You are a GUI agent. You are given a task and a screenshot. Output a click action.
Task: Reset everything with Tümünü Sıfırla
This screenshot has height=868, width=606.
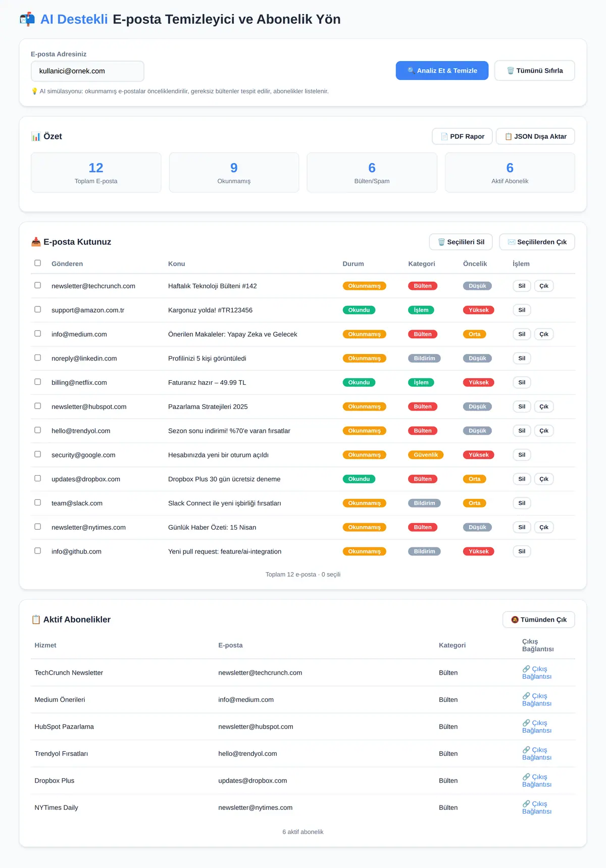tap(534, 71)
